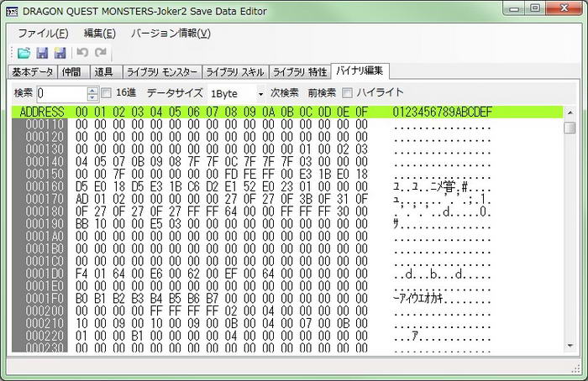This screenshot has width=588, height=381.
Task: Switch to the 基本データ tab
Action: (x=33, y=71)
